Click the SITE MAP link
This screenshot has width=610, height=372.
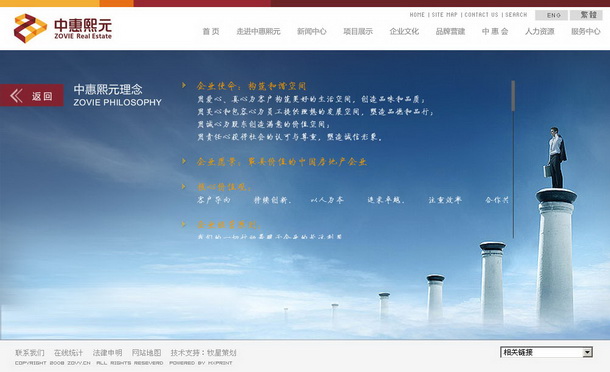[444, 15]
